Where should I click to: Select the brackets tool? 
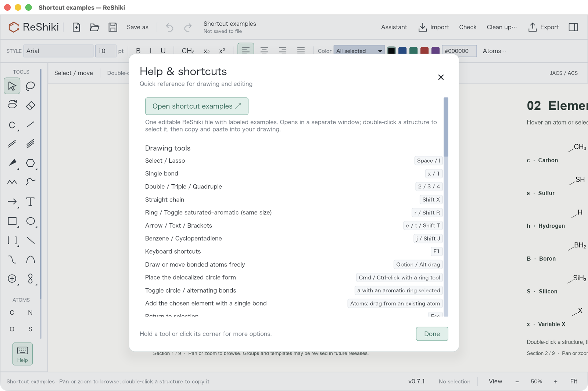(x=12, y=240)
